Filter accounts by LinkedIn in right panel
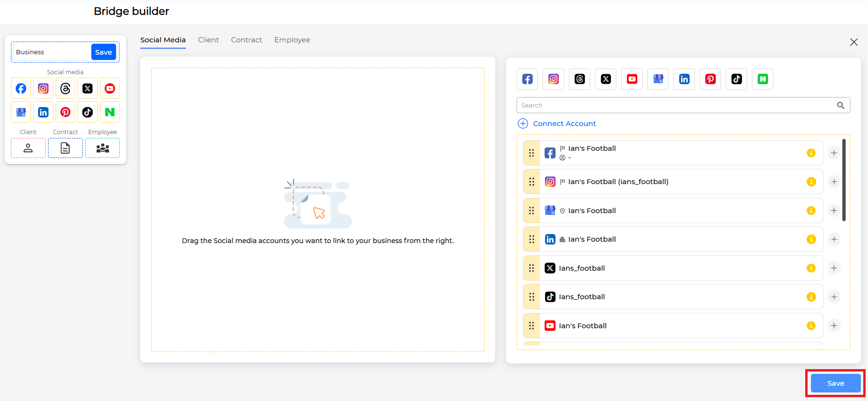Screen dimensions: 868x401 pos(684,79)
